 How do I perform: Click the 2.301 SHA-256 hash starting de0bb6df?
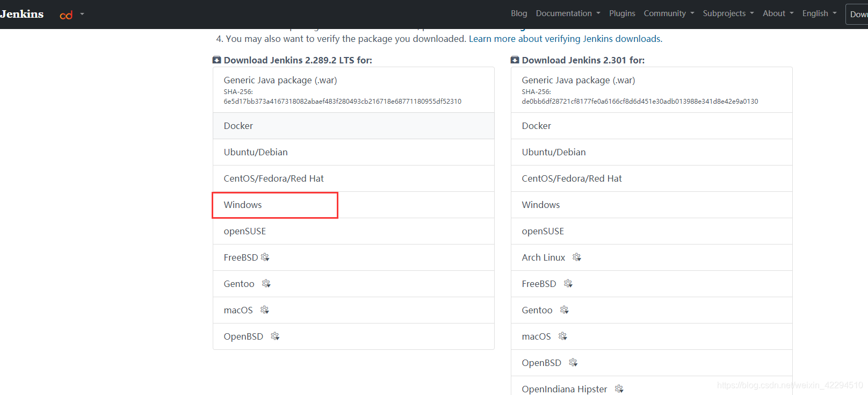click(x=640, y=102)
